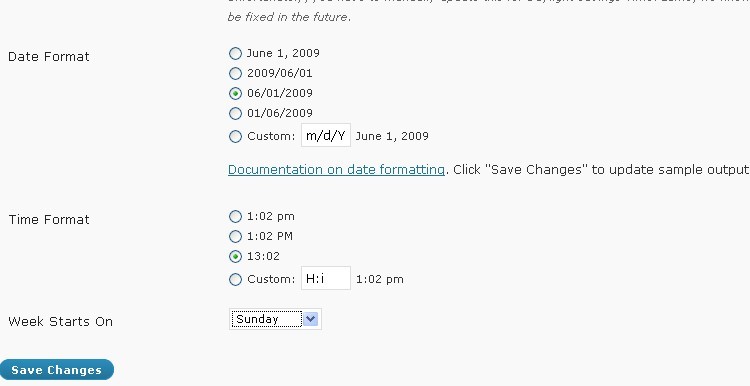This screenshot has height=386, width=750.
Task: Select the June 1, 2009 date format
Action: [x=235, y=54]
